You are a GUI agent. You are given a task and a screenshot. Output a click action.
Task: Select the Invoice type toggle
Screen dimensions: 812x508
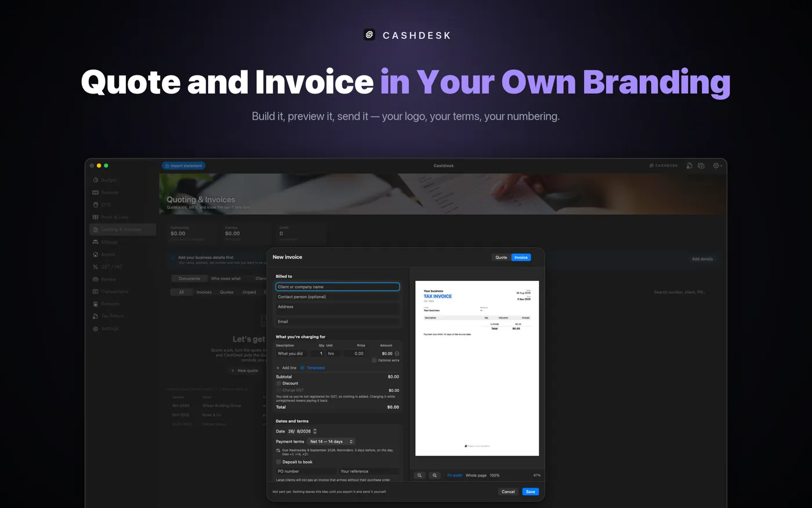[x=521, y=257]
